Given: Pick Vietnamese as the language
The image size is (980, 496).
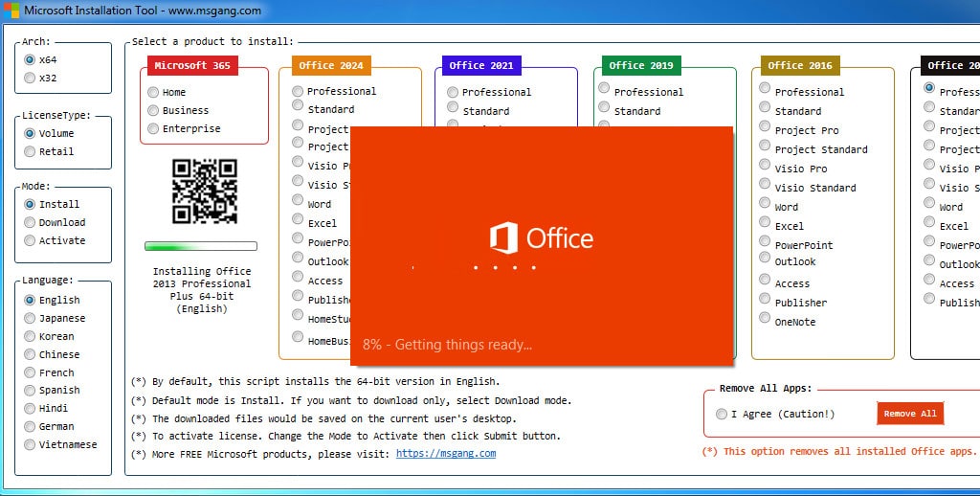Looking at the screenshot, I should (30, 444).
